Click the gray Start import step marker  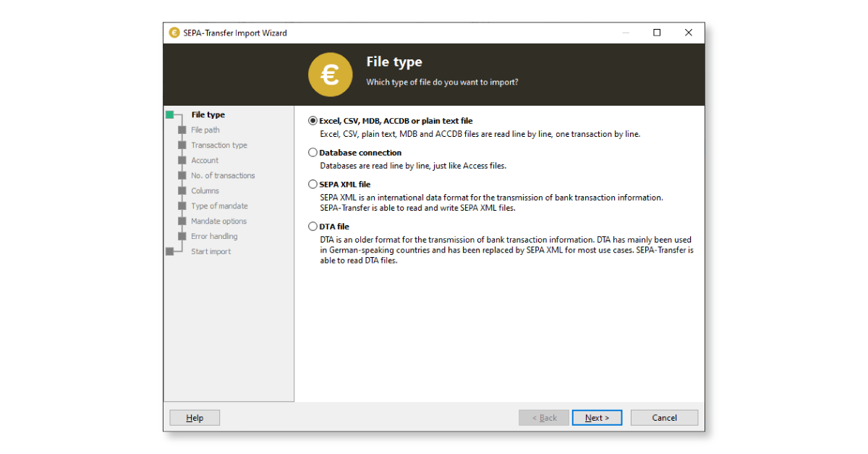point(170,252)
